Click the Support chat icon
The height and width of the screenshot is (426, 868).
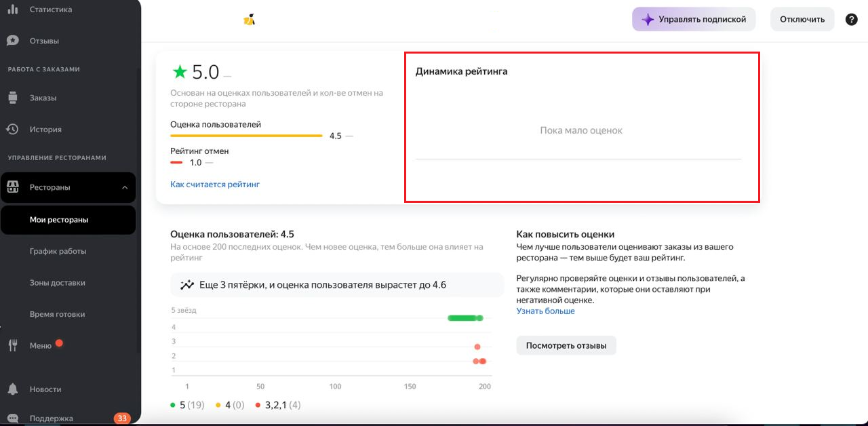tap(12, 418)
